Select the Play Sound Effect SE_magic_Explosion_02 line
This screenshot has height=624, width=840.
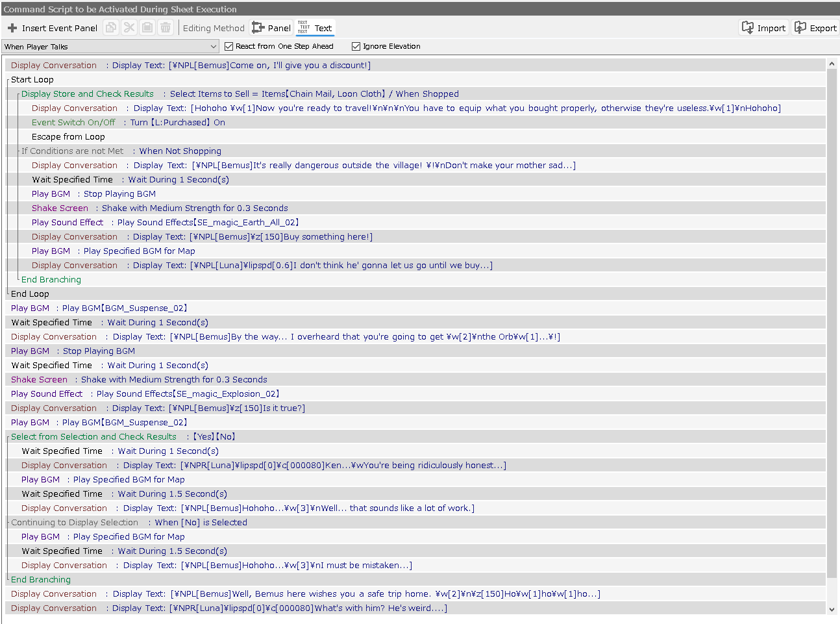tap(145, 394)
